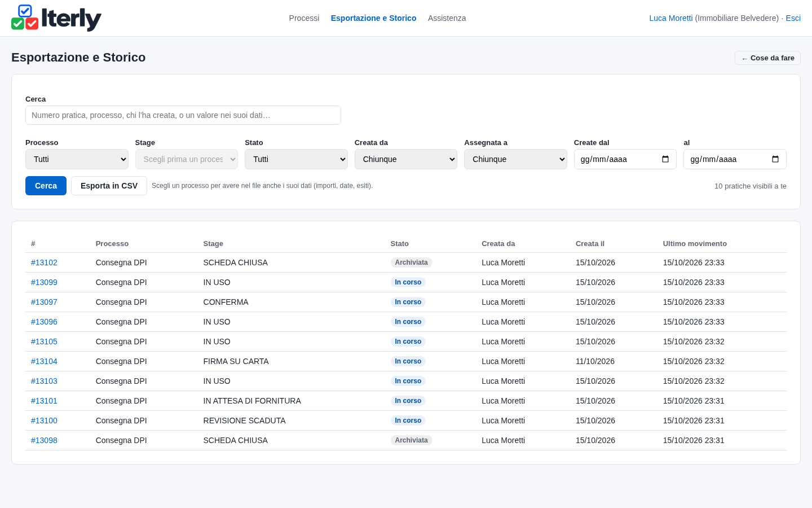The width and height of the screenshot is (812, 508).
Task: Focus the Cerca search text field
Action: click(183, 115)
